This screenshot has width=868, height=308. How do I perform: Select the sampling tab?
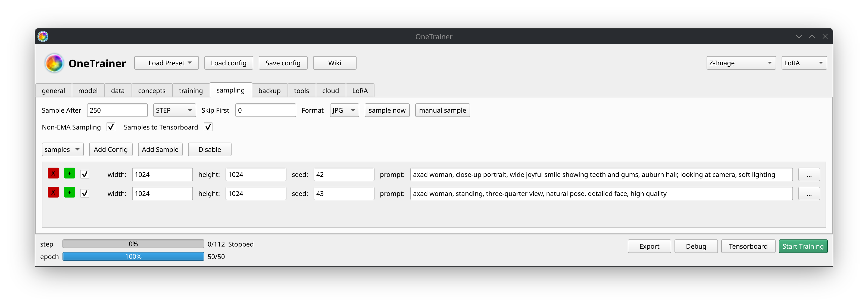(231, 90)
